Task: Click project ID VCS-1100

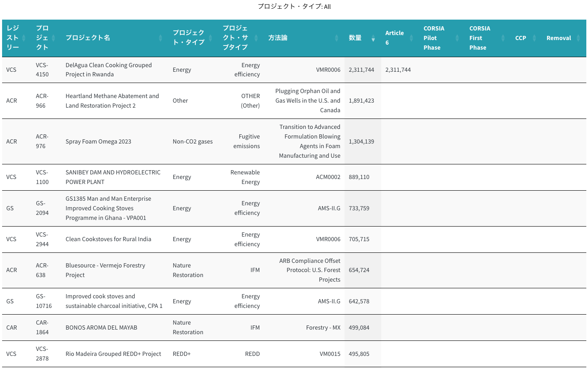Action: (42, 177)
